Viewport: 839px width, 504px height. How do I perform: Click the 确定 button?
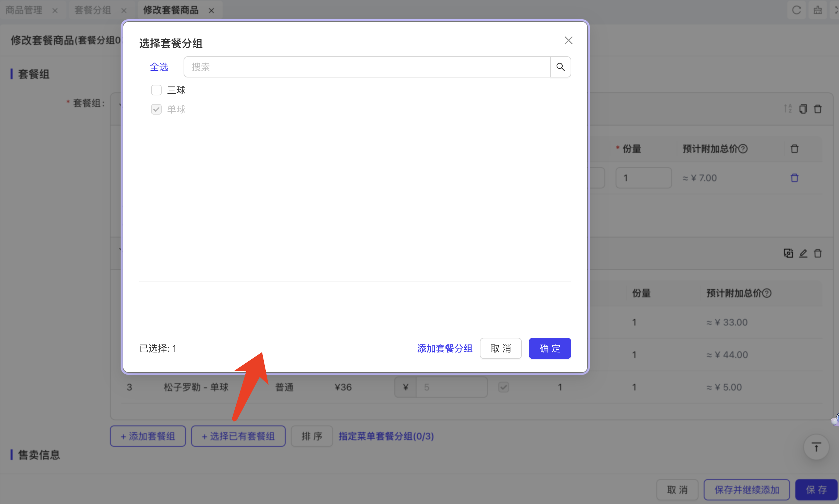coord(549,348)
